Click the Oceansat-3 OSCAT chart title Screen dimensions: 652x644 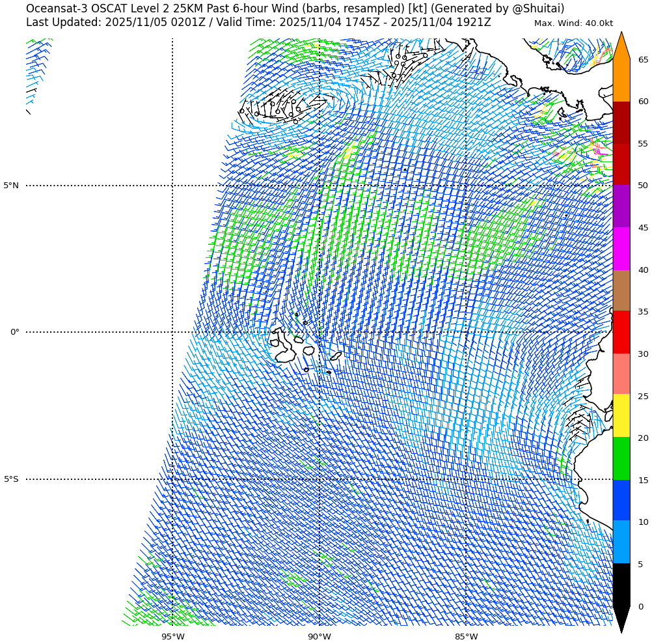(x=295, y=9)
